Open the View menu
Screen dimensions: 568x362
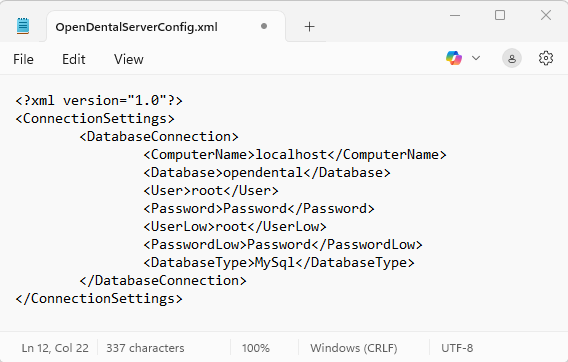(x=129, y=59)
